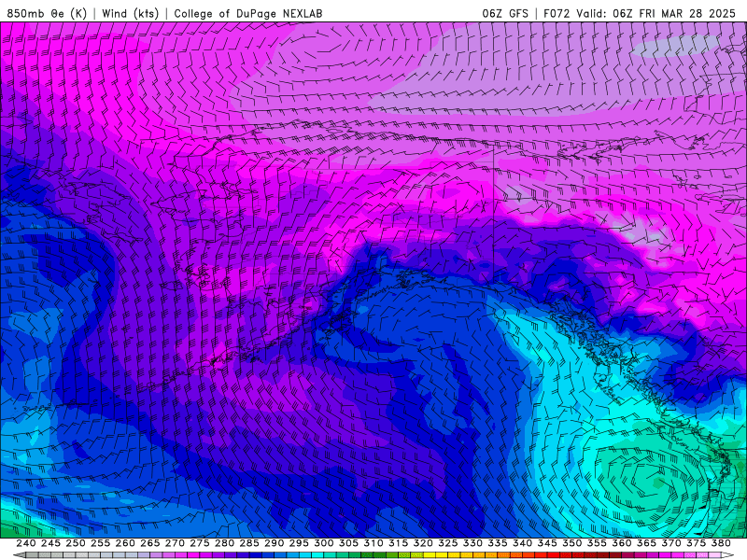Click the 370 label on the color scale
This screenshot has height=560, width=747.
671,543
